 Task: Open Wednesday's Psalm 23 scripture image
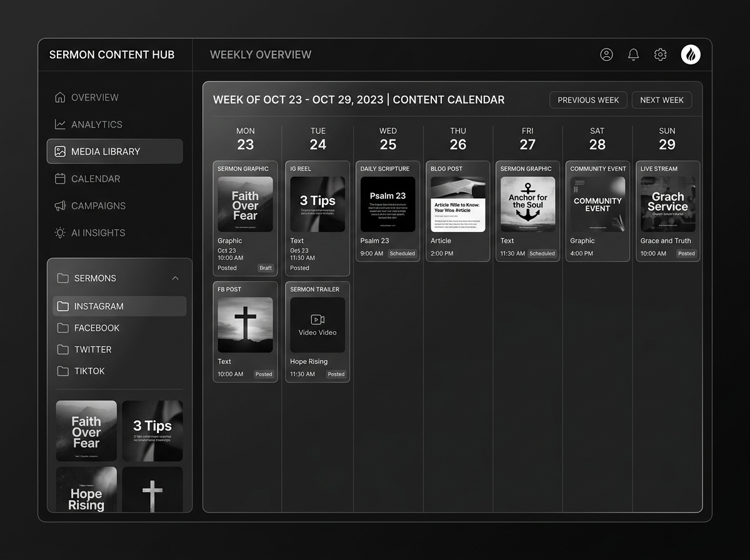click(387, 204)
